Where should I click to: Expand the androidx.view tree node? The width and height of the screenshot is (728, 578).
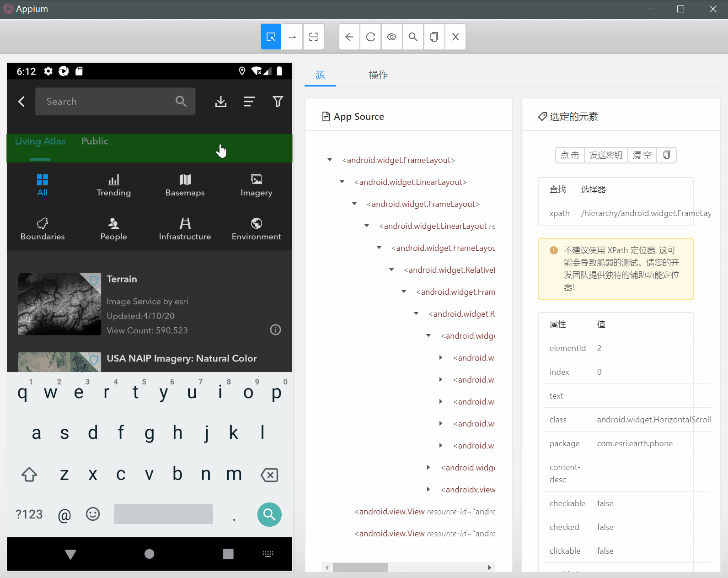click(428, 490)
